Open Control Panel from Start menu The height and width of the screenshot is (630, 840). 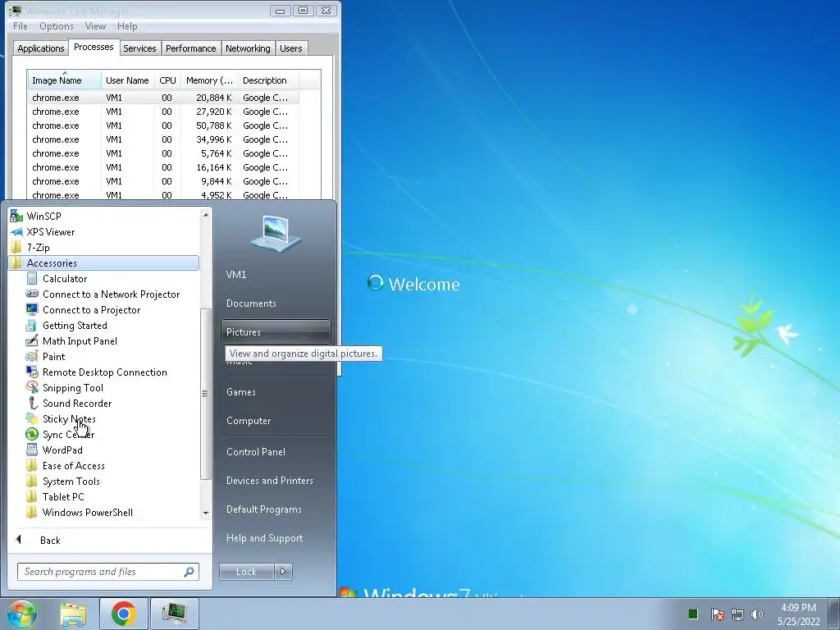(x=256, y=452)
